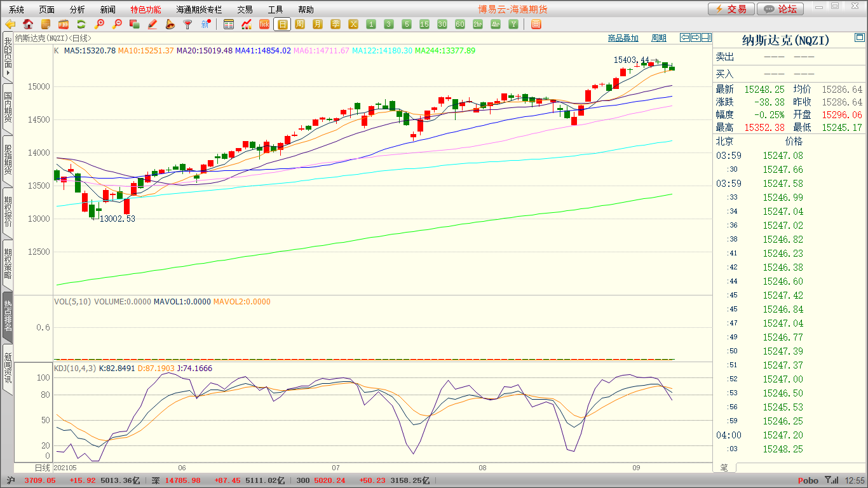Zoom in the chart with plus magnifier

point(99,25)
